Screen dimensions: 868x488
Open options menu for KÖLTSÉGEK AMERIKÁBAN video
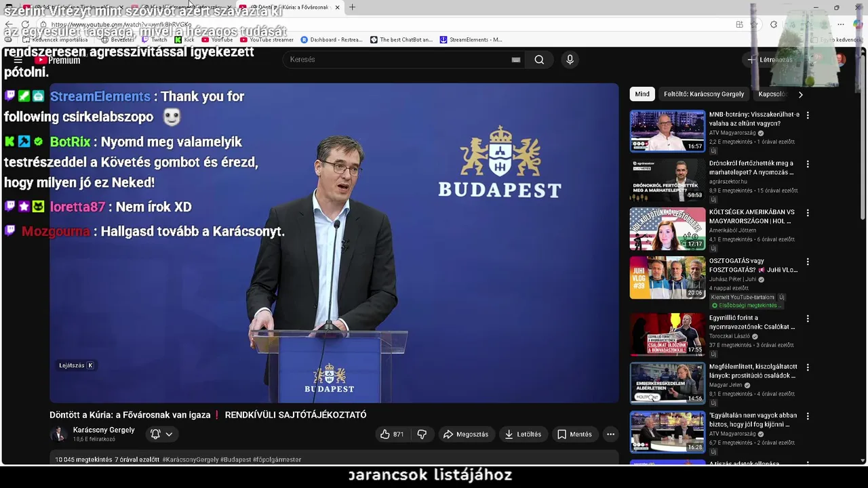(x=808, y=213)
